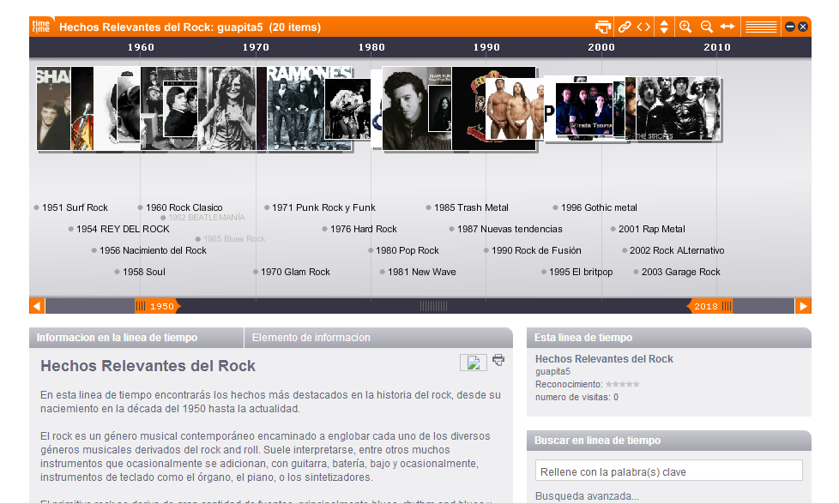839x504 pixels.
Task: Open embed code with angle brackets icon
Action: 643,27
